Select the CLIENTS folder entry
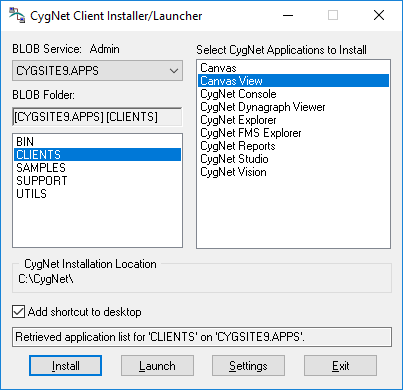Image resolution: width=403 pixels, height=390 pixels. pyautogui.click(x=97, y=155)
